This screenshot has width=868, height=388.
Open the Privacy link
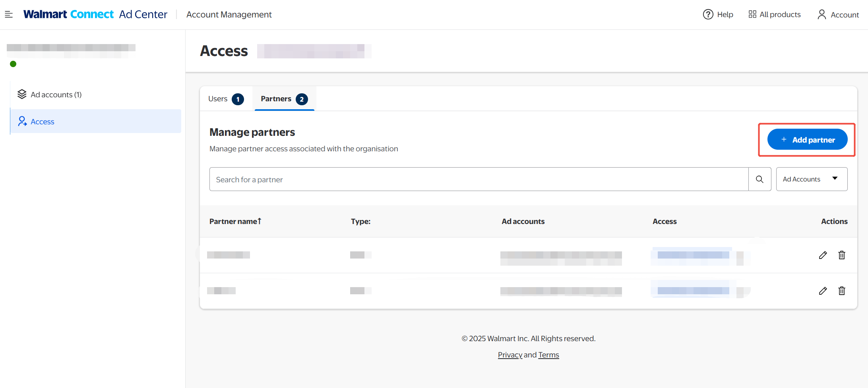coord(510,355)
